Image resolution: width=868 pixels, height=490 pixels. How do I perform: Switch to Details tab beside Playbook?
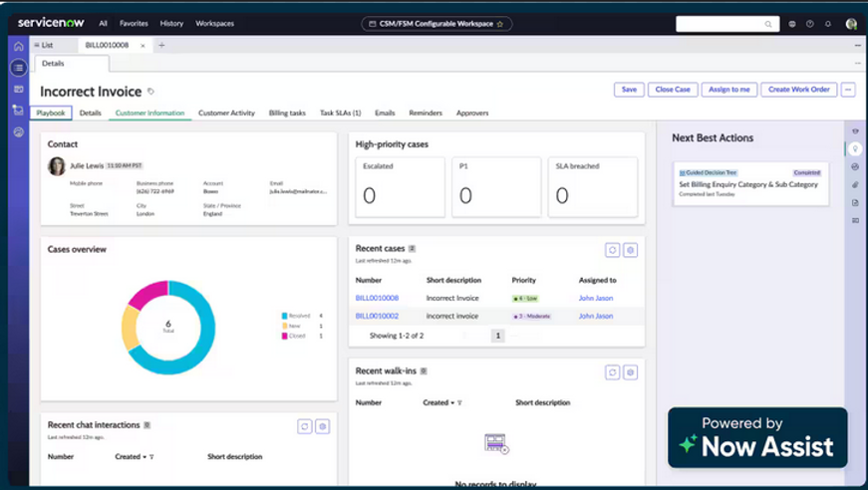(91, 113)
